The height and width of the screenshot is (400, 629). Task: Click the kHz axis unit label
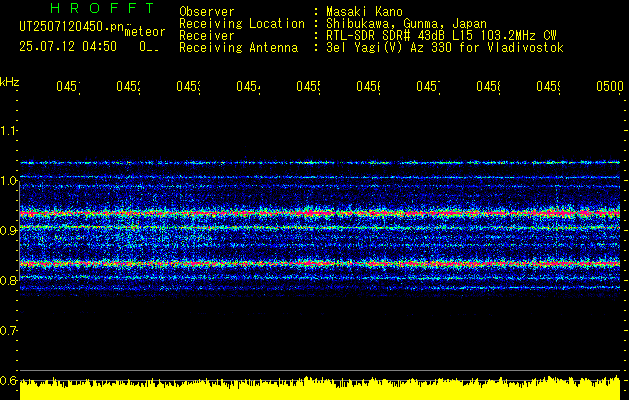tap(9, 82)
